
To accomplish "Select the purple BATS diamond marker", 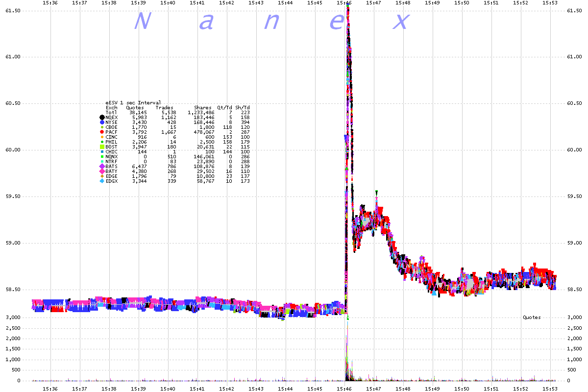I will click(102, 167).
